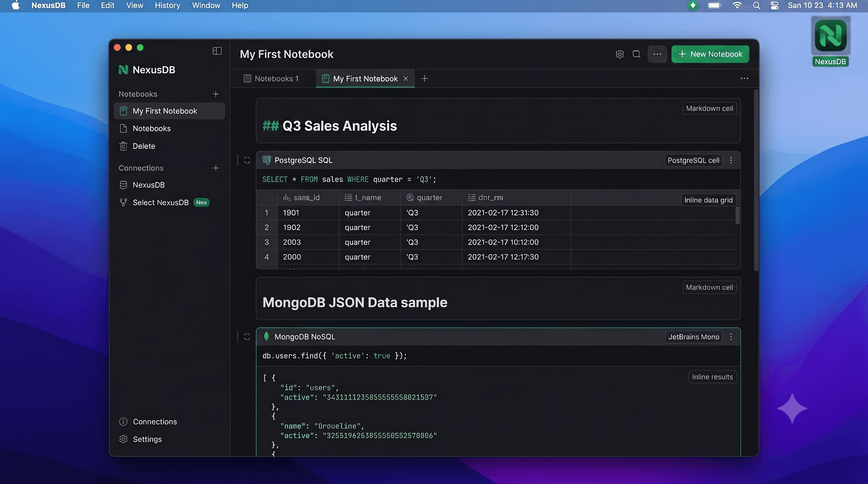This screenshot has height=484, width=868.
Task: Open My First Notebook in sidebar
Action: [x=169, y=111]
